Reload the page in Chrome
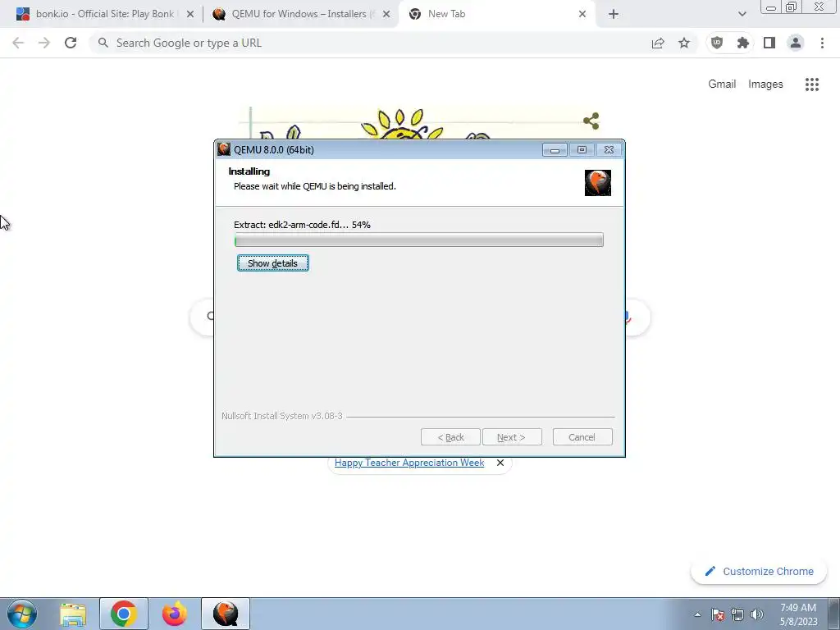 [71, 43]
